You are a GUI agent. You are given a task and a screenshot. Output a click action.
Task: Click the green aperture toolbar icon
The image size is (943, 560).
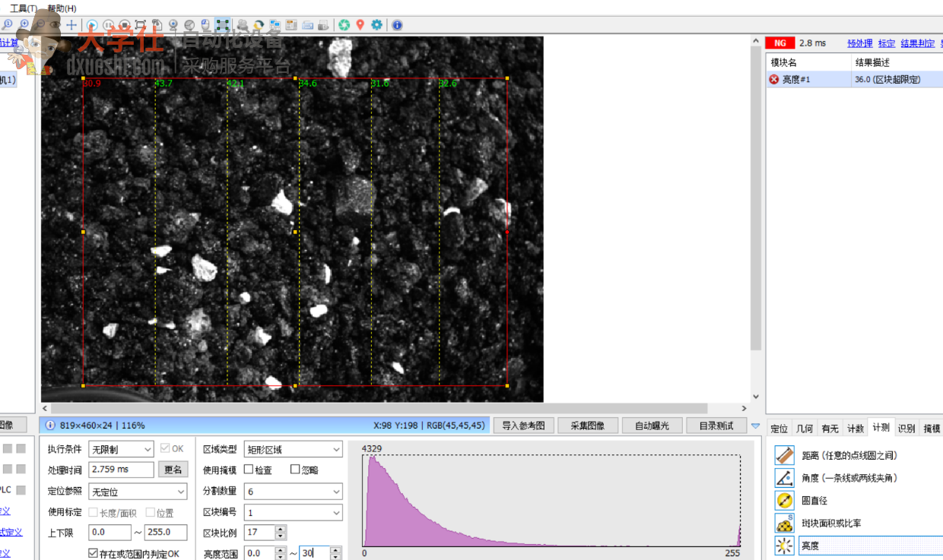(344, 25)
